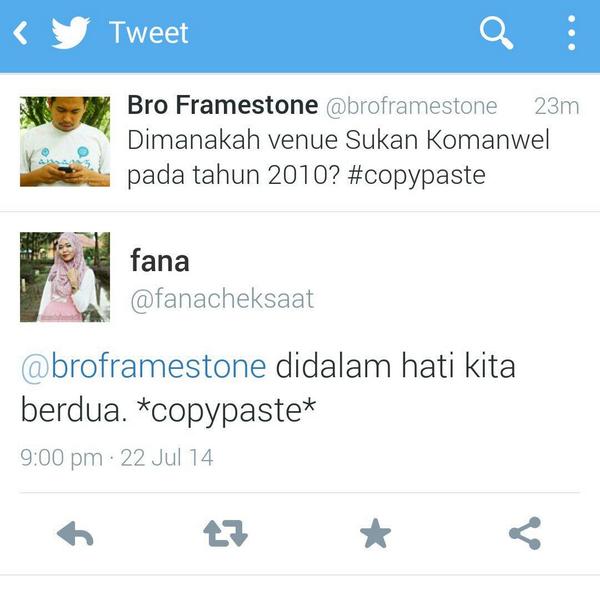The height and width of the screenshot is (600, 600).
Task: Open fana's profile picture
Action: click(x=65, y=277)
